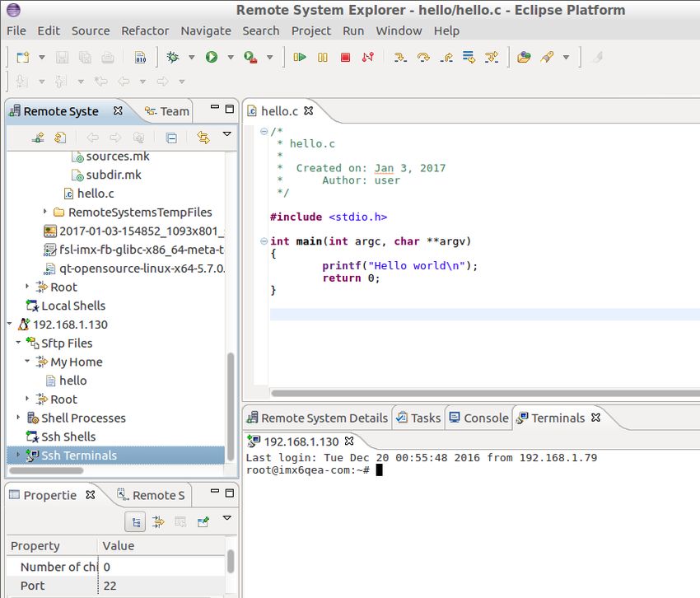Click the Step Into icon
Image resolution: width=700 pixels, height=598 pixels.
pos(400,57)
